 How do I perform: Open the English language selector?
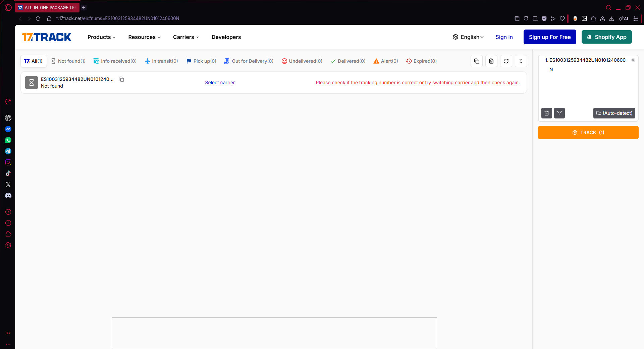tap(468, 37)
